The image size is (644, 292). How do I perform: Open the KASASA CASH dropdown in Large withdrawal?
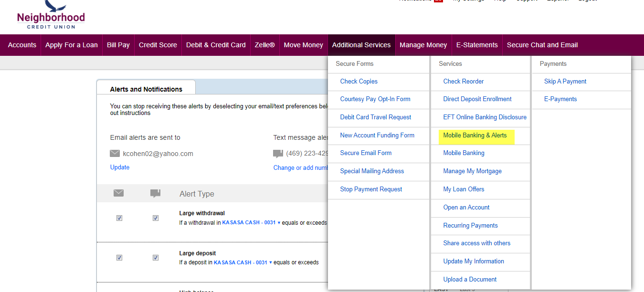point(251,222)
